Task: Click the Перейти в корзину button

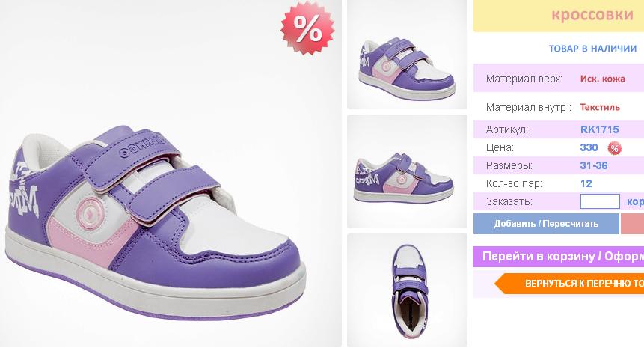Action: (x=558, y=257)
